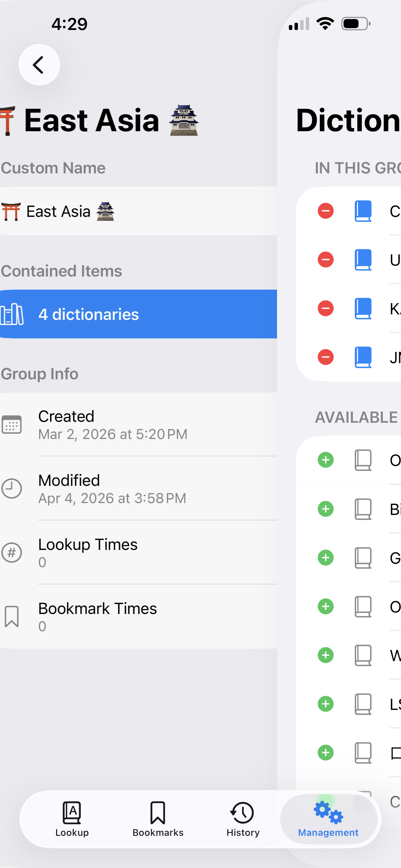
Task: Remove the first dictionary starting with C
Action: pos(325,211)
